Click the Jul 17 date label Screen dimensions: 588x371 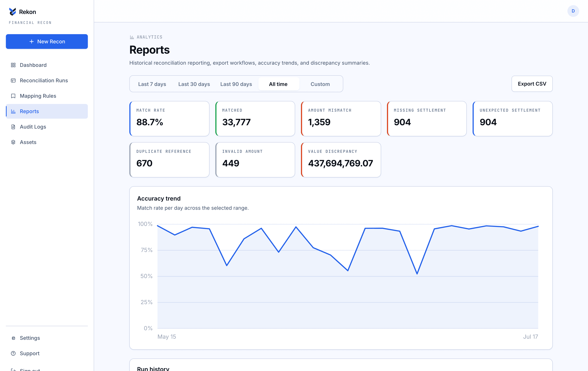530,337
